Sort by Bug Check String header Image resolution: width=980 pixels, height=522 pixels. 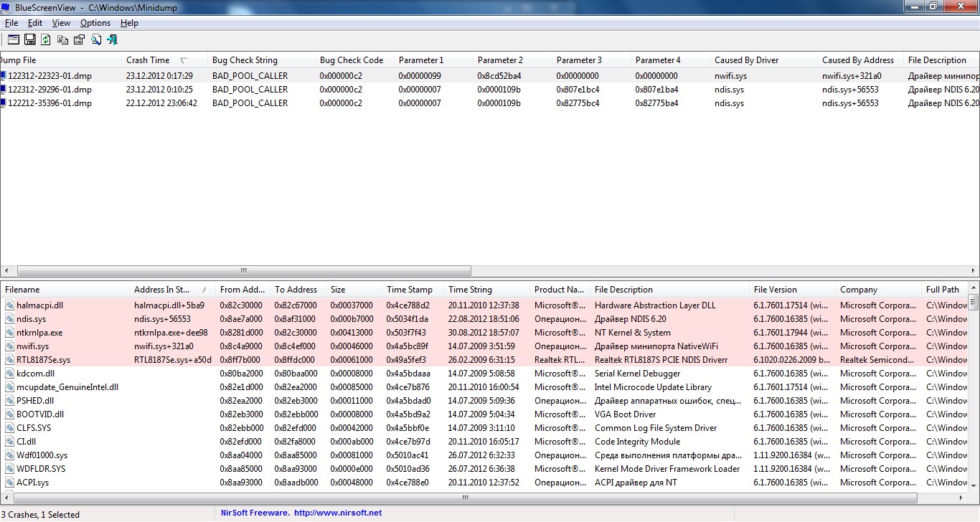tap(245, 60)
